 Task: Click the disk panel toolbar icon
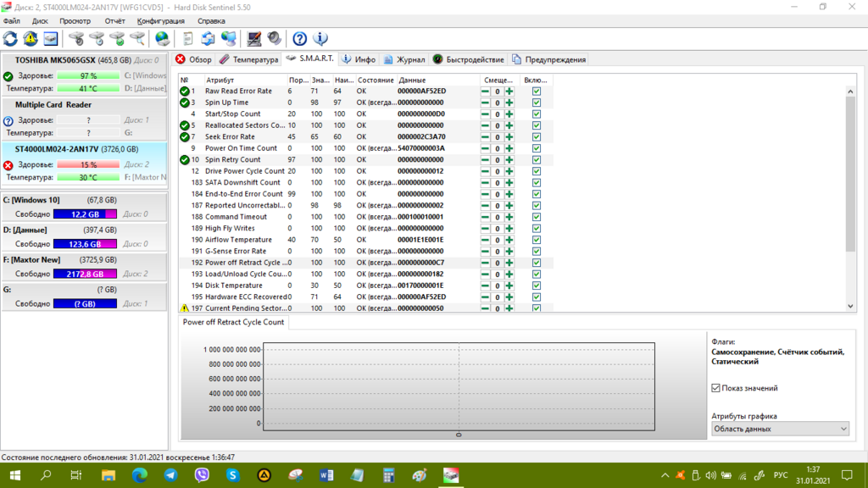[x=50, y=39]
